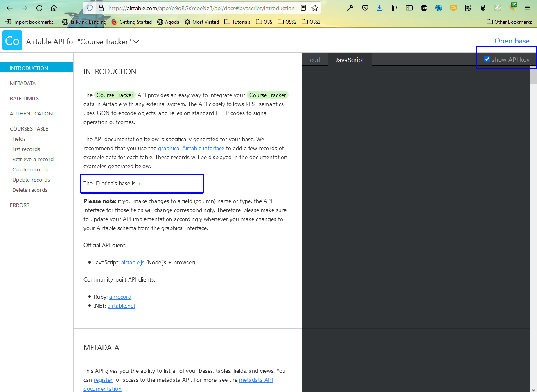Screen dimensions: 537x392
Task: Open the library books icon
Action: point(395,8)
